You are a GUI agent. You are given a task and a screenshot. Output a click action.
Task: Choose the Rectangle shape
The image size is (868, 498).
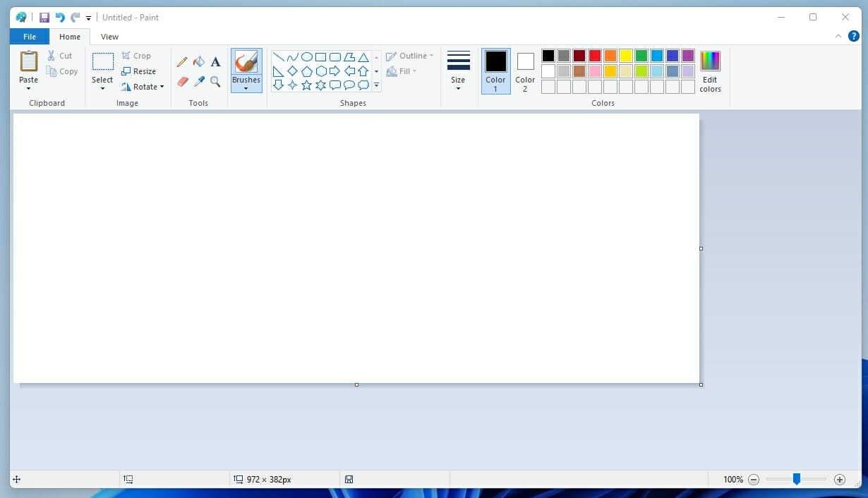click(320, 57)
